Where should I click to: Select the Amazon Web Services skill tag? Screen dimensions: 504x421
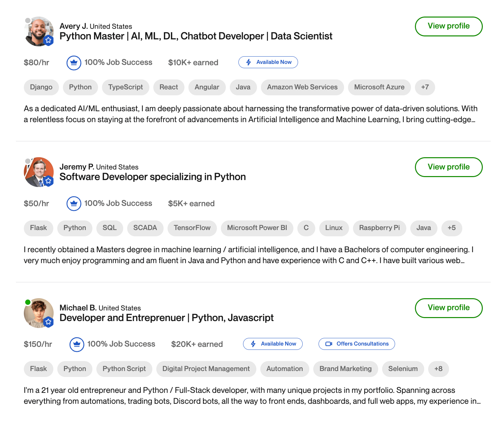point(302,87)
